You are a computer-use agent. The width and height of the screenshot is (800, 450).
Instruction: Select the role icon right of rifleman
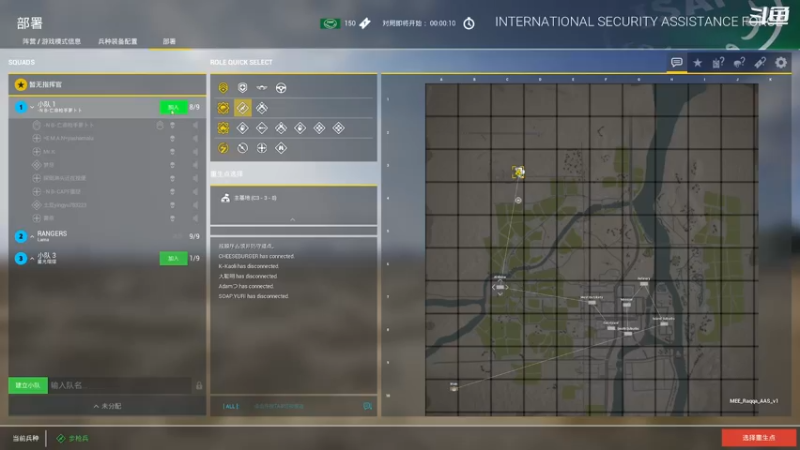click(x=262, y=108)
